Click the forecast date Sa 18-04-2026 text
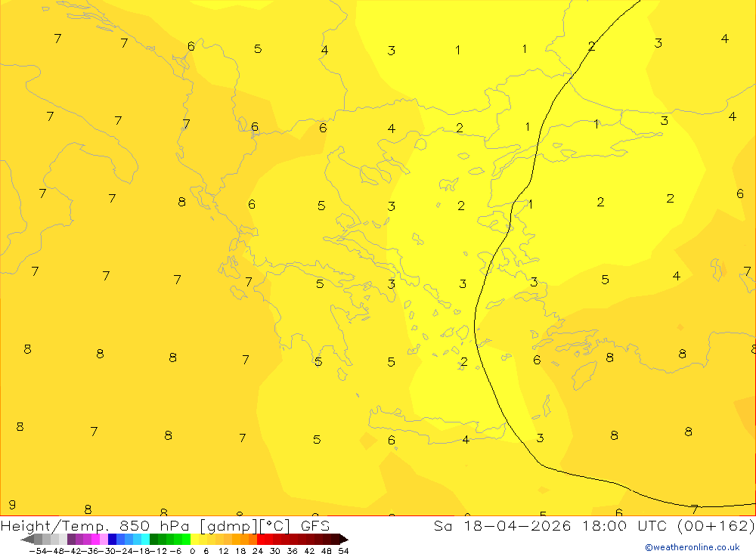The height and width of the screenshot is (554, 756). [x=503, y=525]
